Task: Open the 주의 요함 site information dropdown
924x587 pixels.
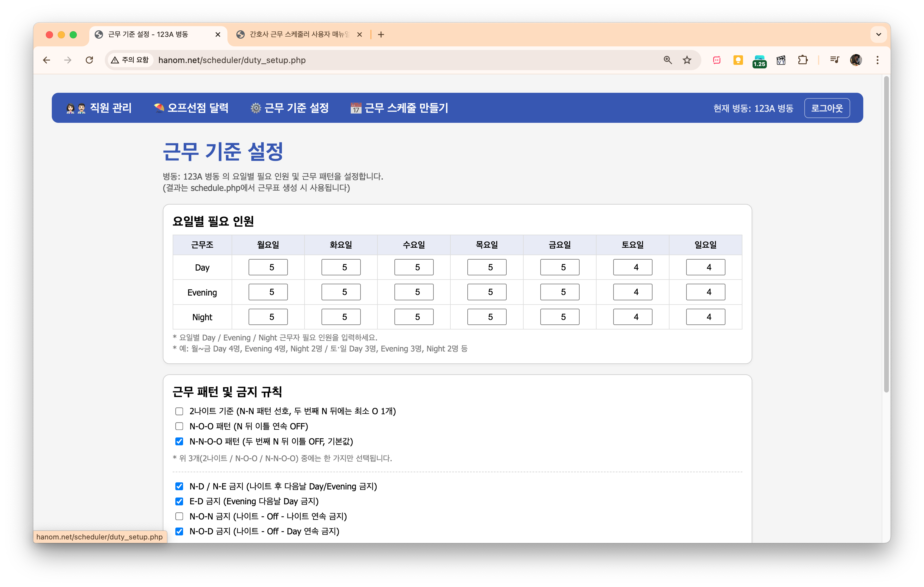Action: click(x=130, y=60)
